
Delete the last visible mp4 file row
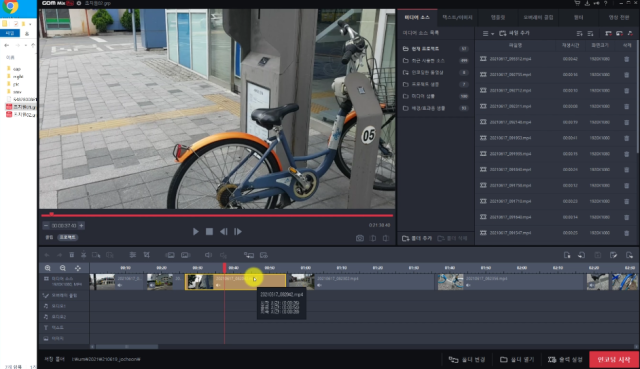click(627, 233)
